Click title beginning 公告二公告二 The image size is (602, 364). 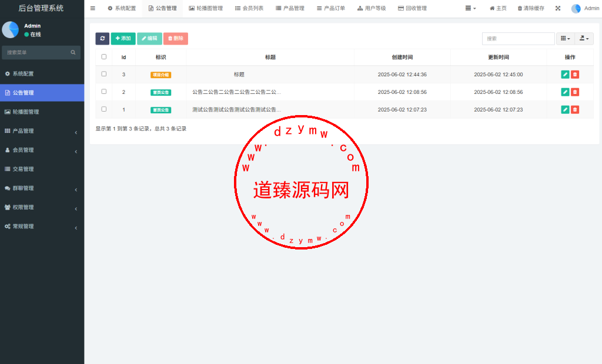[236, 92]
